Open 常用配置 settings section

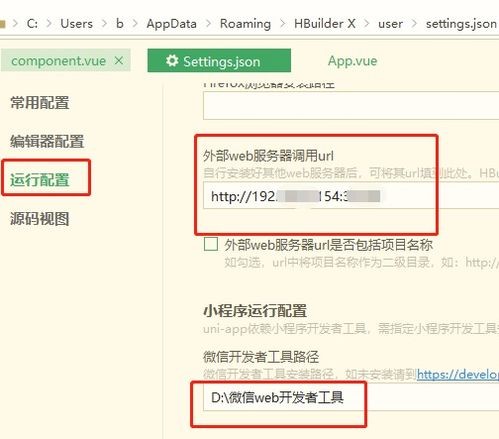pyautogui.click(x=40, y=102)
